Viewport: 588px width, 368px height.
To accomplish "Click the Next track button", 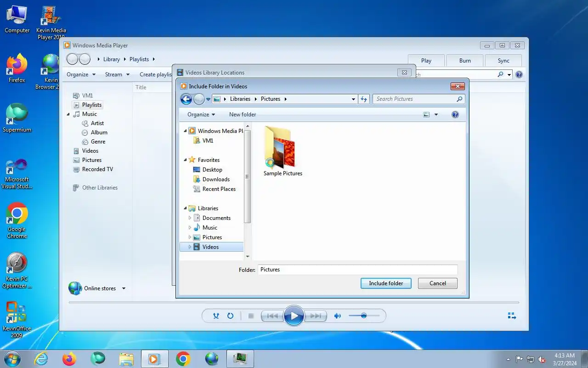I will [316, 316].
